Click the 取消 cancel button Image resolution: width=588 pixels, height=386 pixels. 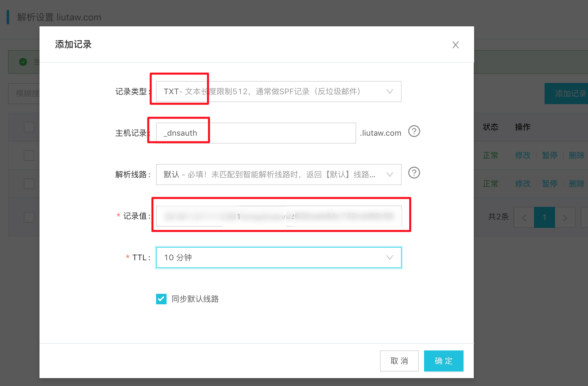[x=399, y=361]
